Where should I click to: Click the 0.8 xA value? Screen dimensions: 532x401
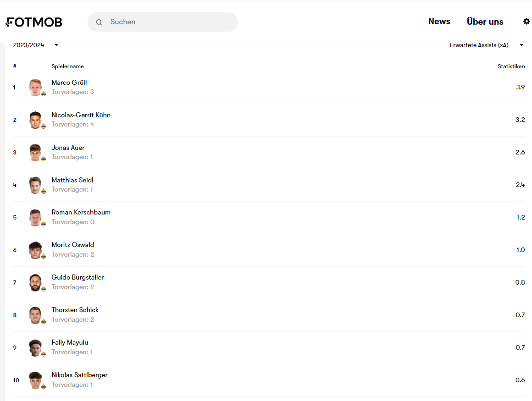[x=520, y=282]
